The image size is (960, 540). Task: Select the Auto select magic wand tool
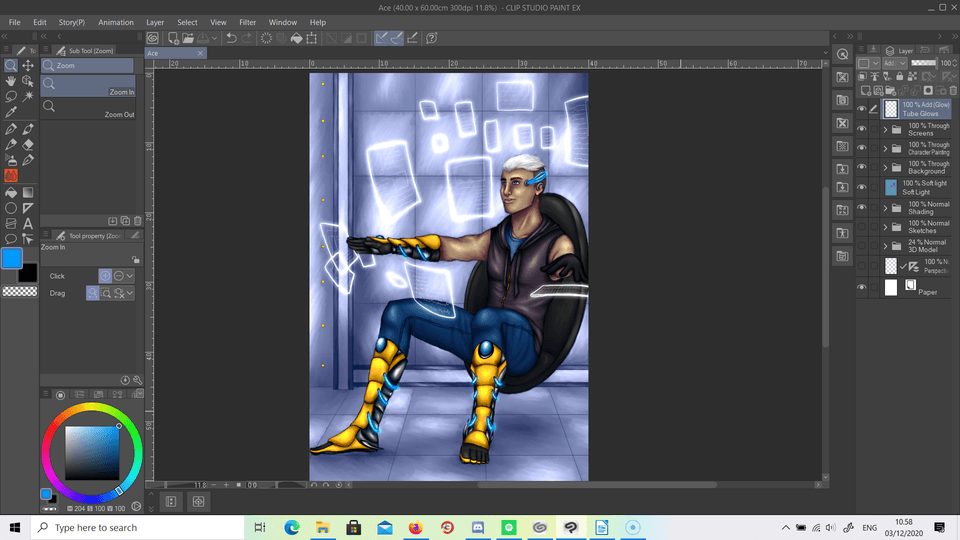pyautogui.click(x=28, y=97)
